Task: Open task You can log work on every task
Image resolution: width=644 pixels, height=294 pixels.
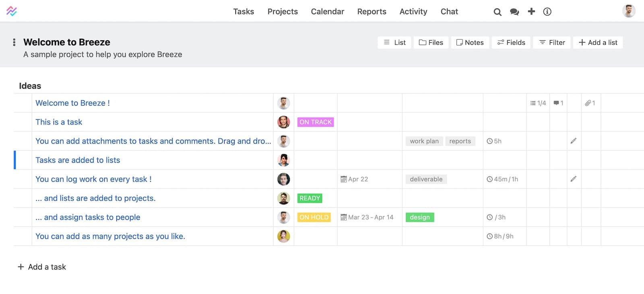Action: tap(93, 179)
